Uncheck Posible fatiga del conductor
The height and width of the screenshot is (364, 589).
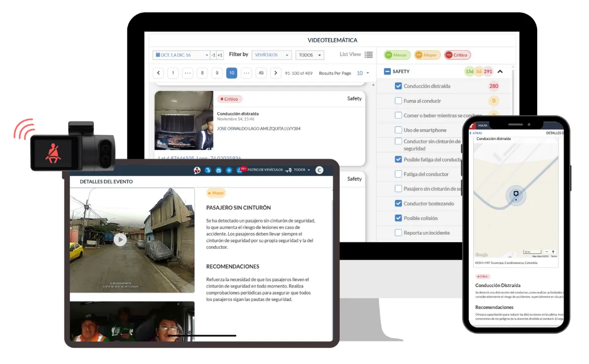(398, 159)
